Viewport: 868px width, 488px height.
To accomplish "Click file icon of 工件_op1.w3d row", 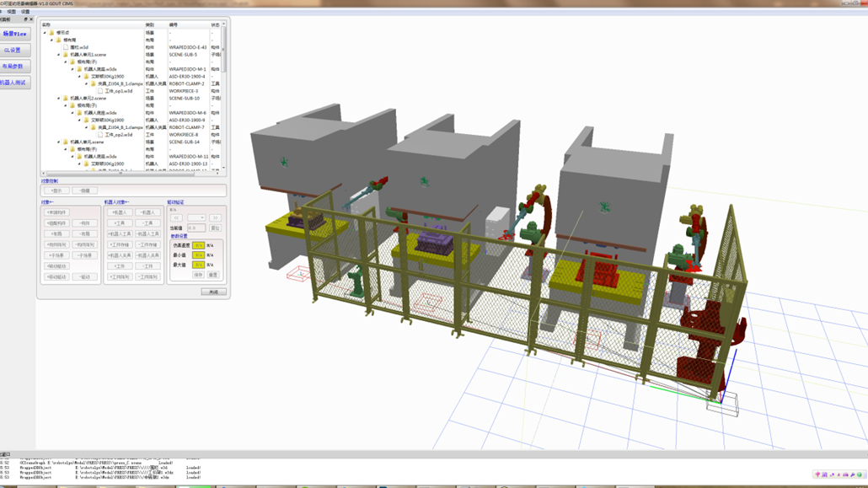I will 100,91.
